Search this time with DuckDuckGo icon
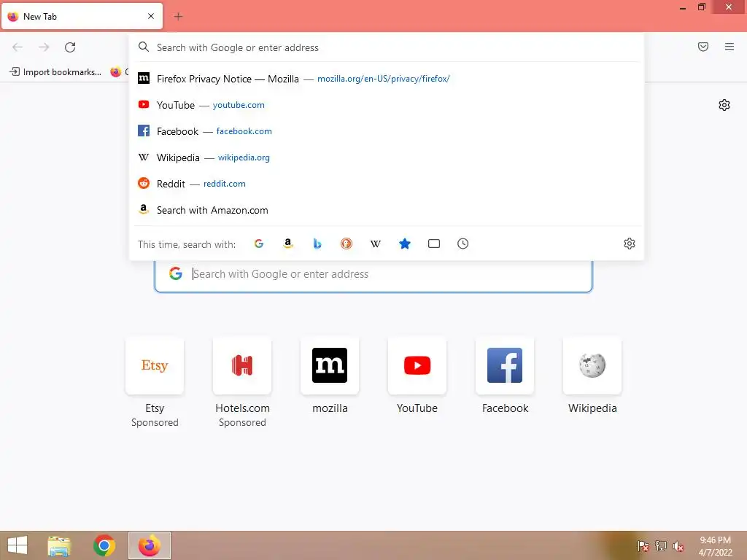This screenshot has width=747, height=560. 347,244
